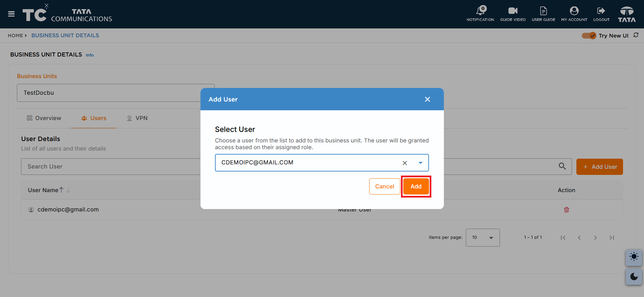Clear the selected user email with X
644x297 pixels.
click(405, 163)
